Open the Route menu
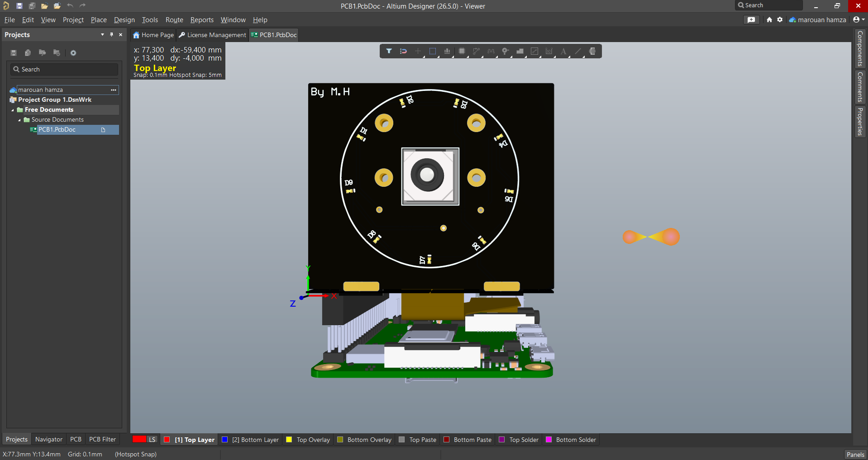Viewport: 868px width, 460px height. click(x=174, y=20)
